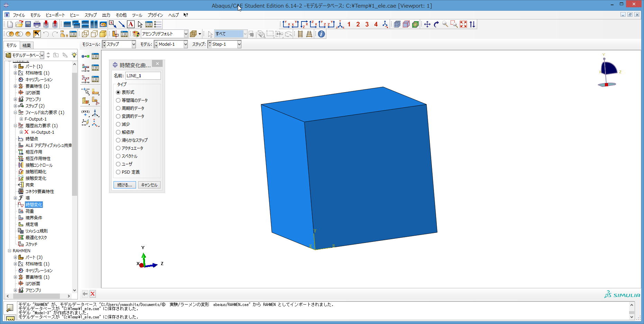Image resolution: width=644 pixels, height=324 pixels.
Task: Select 境界条件 in the model tree
Action: coord(34,218)
